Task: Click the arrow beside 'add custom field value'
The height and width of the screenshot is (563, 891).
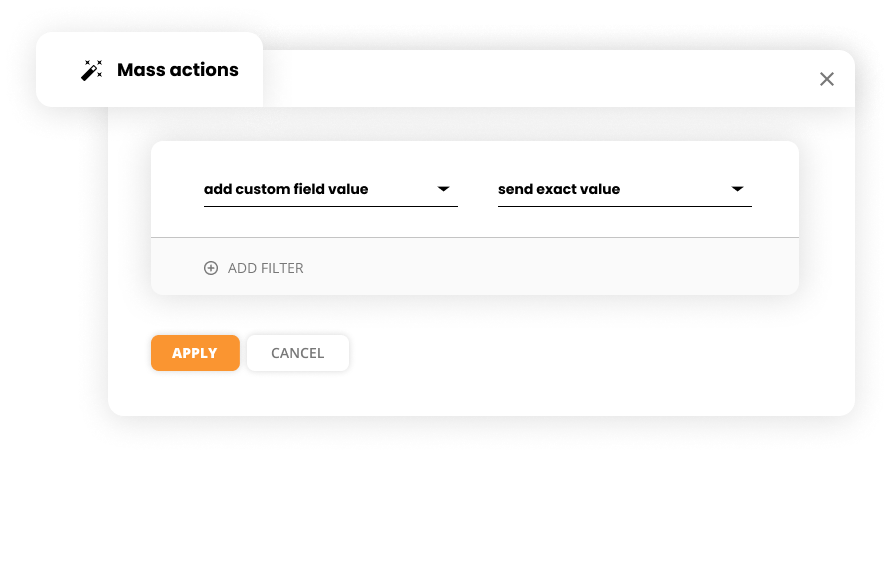Action: (x=444, y=189)
